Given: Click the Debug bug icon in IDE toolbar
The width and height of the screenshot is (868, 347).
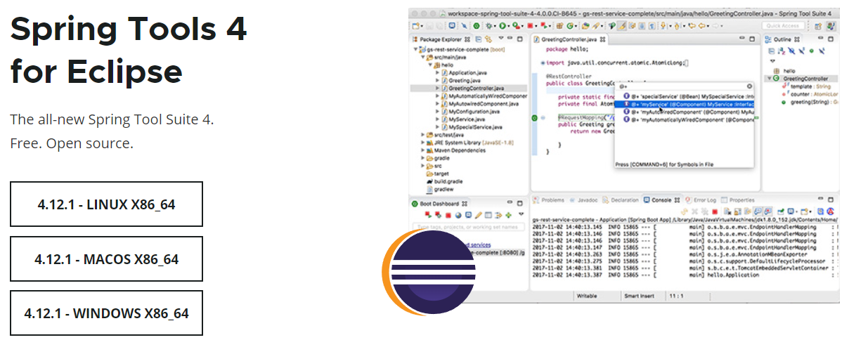Looking at the screenshot, I should (x=488, y=26).
